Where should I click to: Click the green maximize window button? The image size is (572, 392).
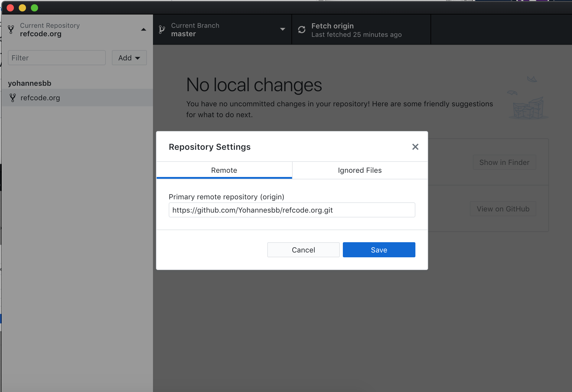pyautogui.click(x=34, y=8)
